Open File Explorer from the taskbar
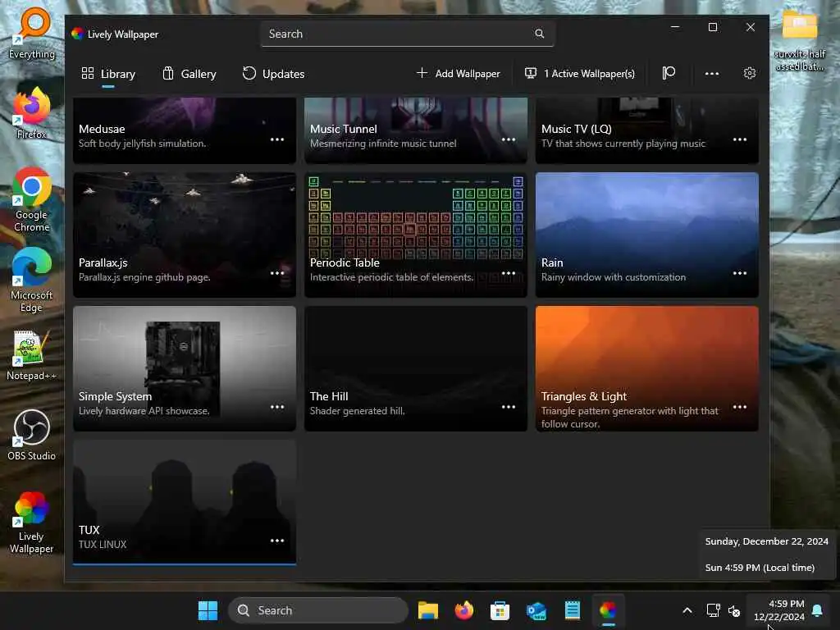The height and width of the screenshot is (630, 840). pyautogui.click(x=428, y=610)
